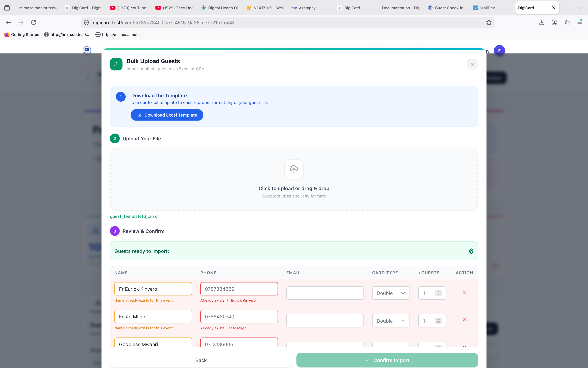588x368 pixels.
Task: Open the browser application menu
Action: (x=580, y=23)
